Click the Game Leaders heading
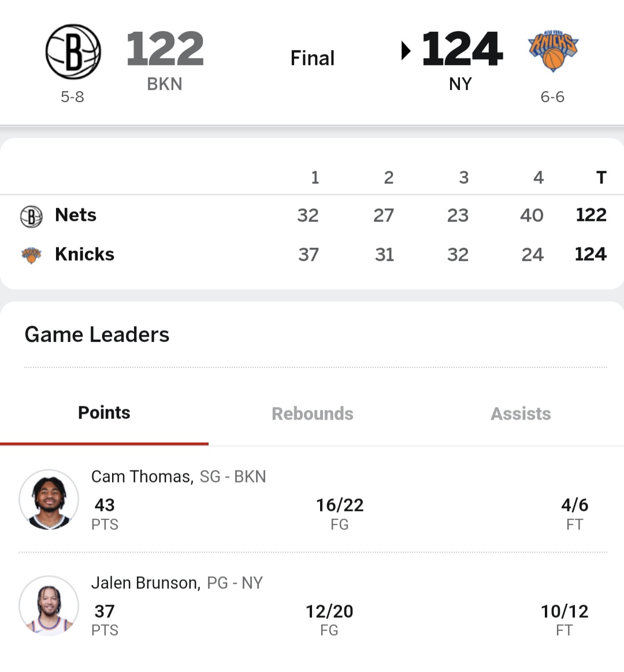Viewport: 624px width, 672px height. coord(97,335)
